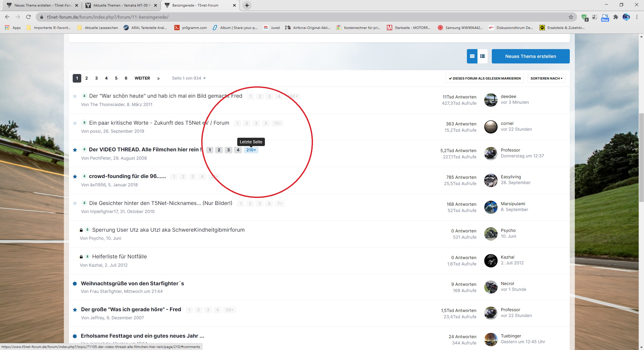Open 'Helferliste für Notfälle' topic
The height and width of the screenshot is (350, 644).
[x=119, y=257]
